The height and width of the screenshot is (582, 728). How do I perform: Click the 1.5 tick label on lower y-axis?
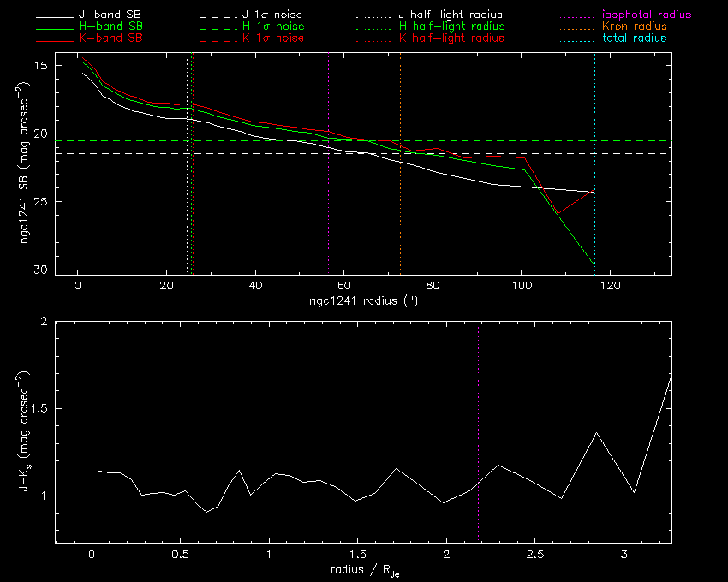(x=39, y=409)
